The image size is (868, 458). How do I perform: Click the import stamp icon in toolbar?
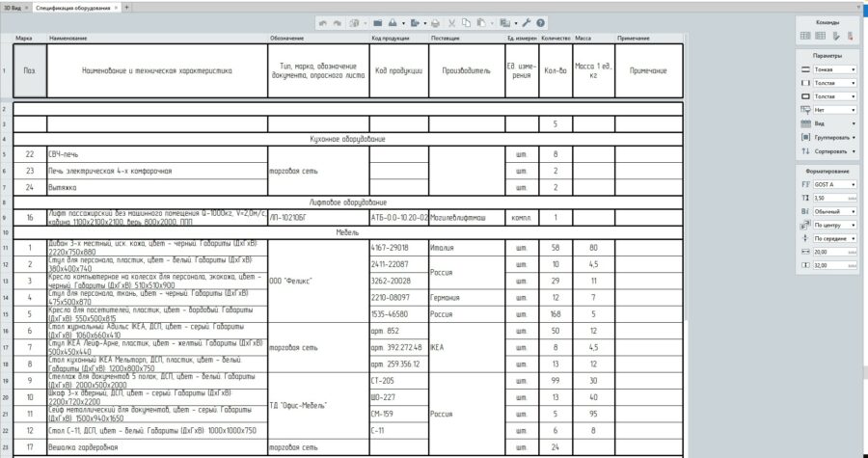tap(392, 23)
